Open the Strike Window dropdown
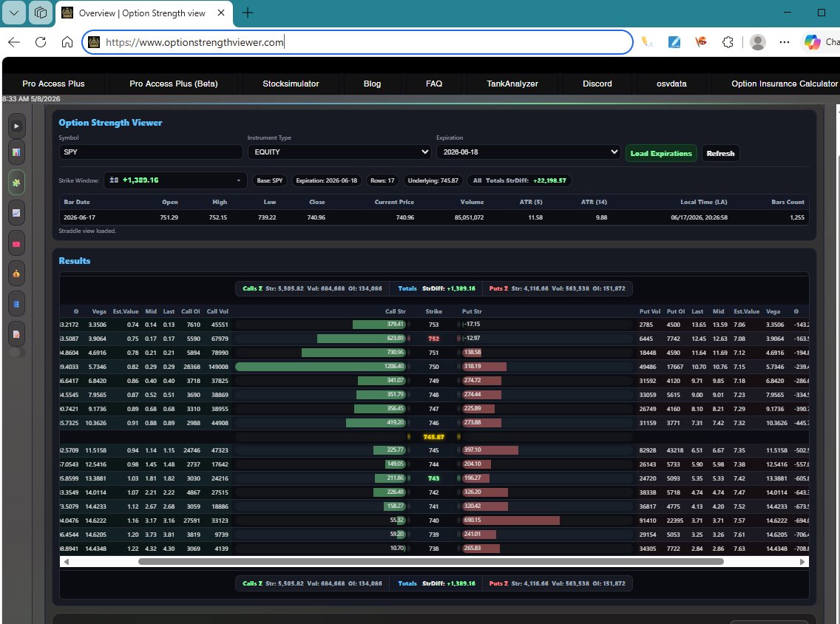The width and height of the screenshot is (840, 624). tap(175, 180)
